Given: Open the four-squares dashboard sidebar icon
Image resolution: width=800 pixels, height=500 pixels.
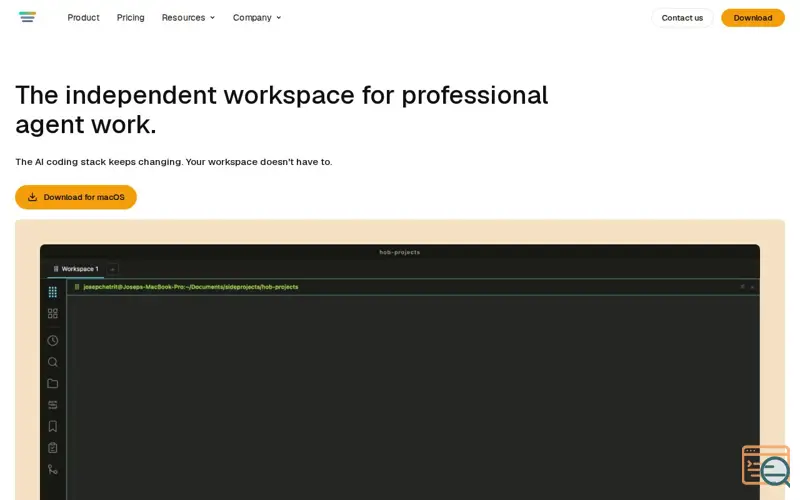Looking at the screenshot, I should point(53,313).
